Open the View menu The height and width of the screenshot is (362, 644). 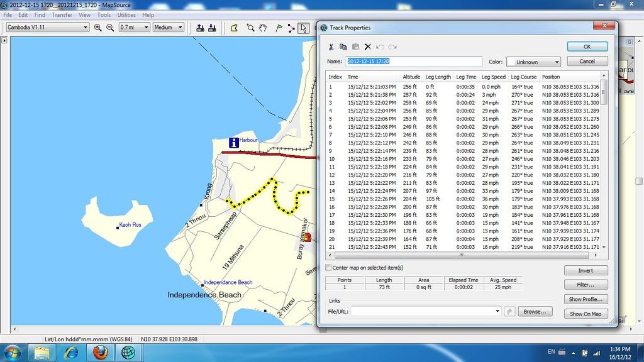point(85,15)
